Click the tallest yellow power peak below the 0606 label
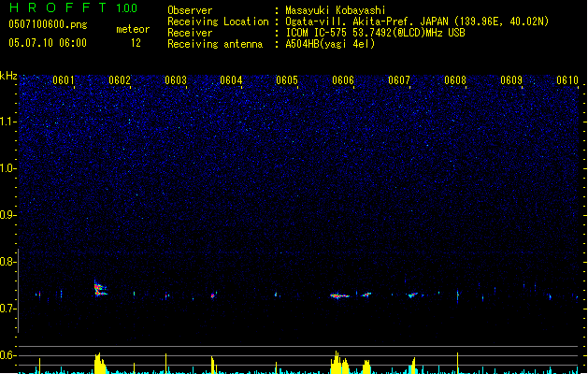The height and width of the screenshot is (374, 588). 337,362
